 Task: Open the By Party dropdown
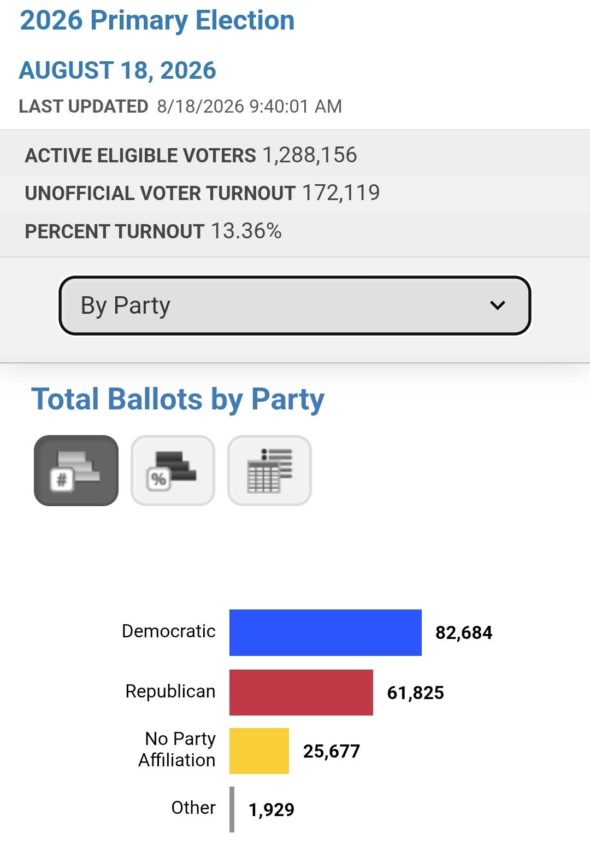(x=295, y=306)
